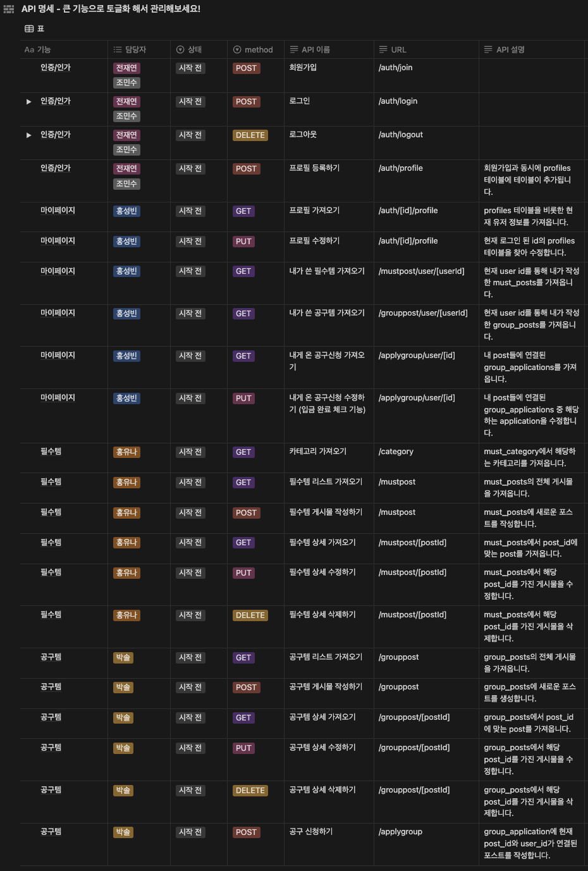
Task: Click the drag handle icon beside the API 명세 title
Action: coord(9,9)
